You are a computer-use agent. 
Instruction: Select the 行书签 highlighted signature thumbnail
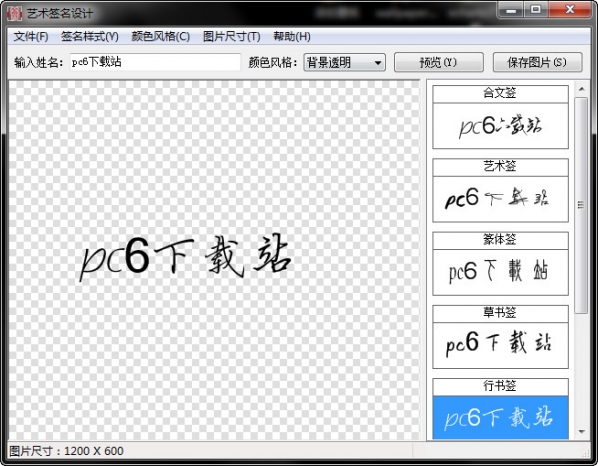pyautogui.click(x=500, y=418)
